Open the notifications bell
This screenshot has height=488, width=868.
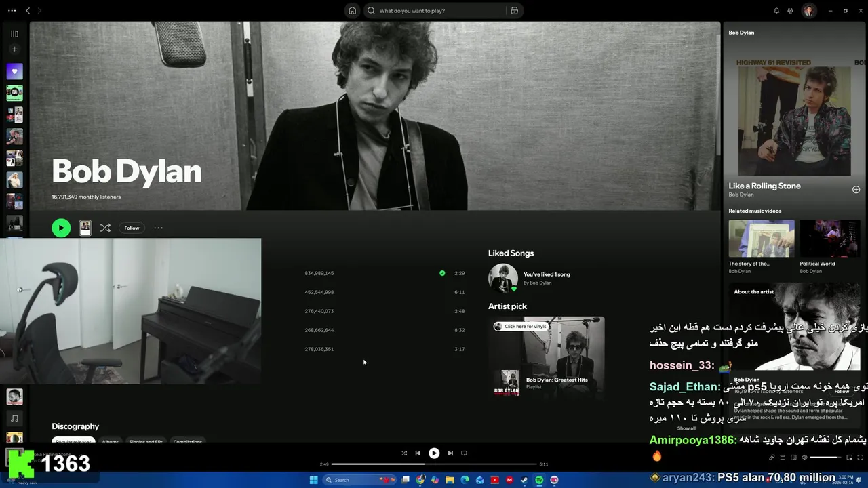[x=776, y=11]
